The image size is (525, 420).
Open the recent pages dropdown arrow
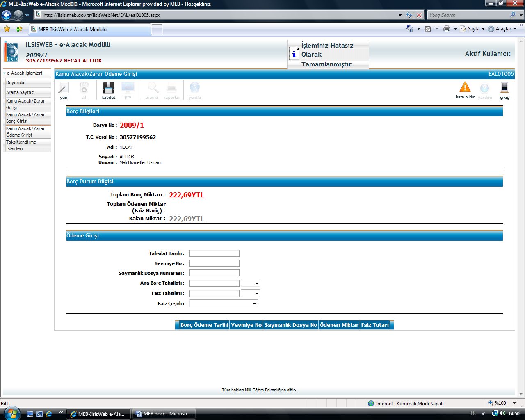pos(27,15)
